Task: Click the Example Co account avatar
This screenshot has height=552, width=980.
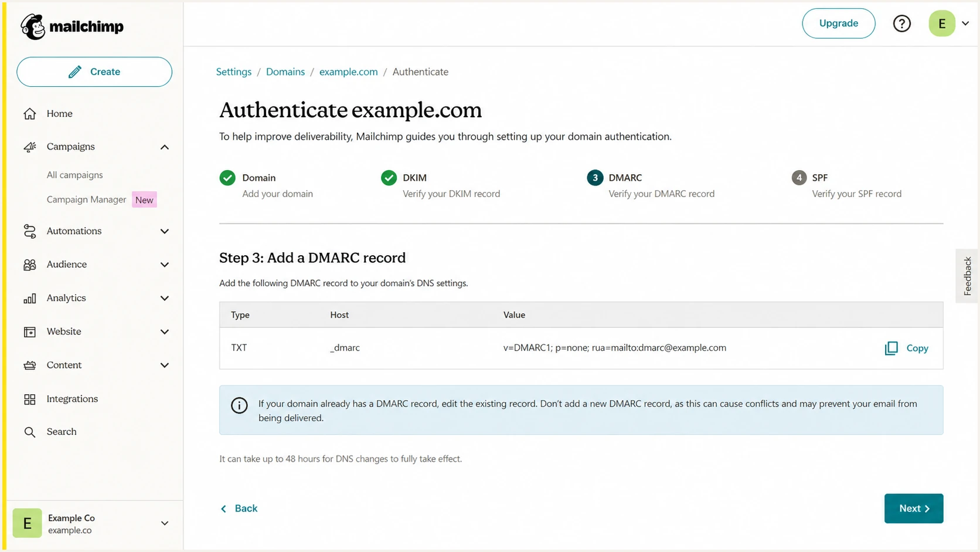Action: (x=28, y=523)
